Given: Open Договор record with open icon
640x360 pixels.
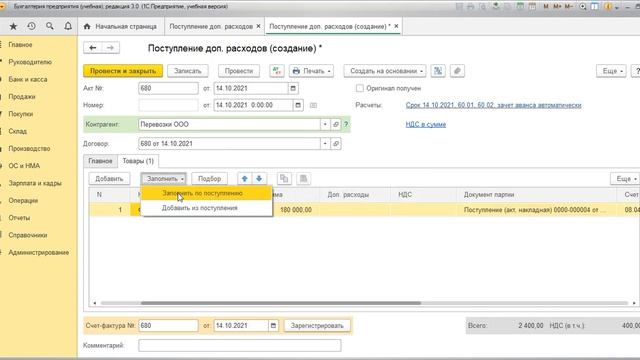Looking at the screenshot, I should [336, 144].
